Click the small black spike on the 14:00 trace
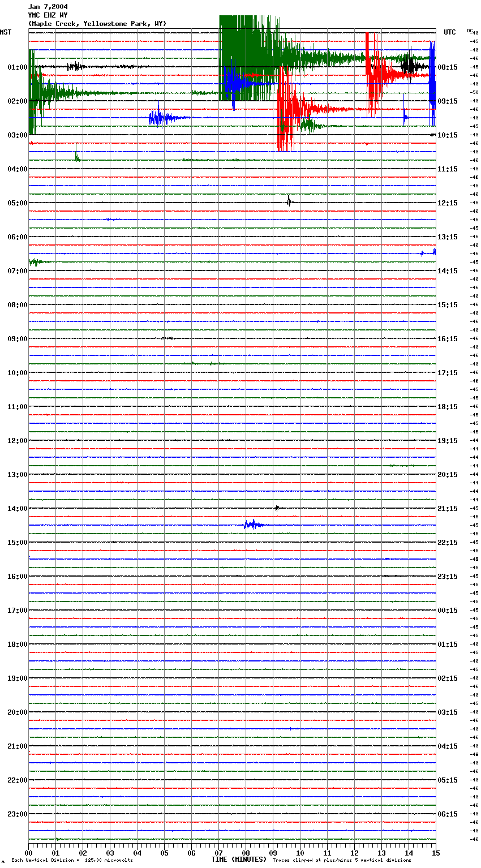Image resolution: width=481 pixels, height=868 pixels. pyautogui.click(x=277, y=508)
